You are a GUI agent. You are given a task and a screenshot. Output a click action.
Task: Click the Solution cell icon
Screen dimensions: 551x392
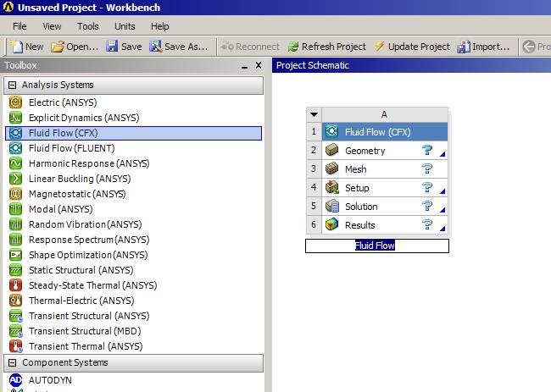(332, 207)
